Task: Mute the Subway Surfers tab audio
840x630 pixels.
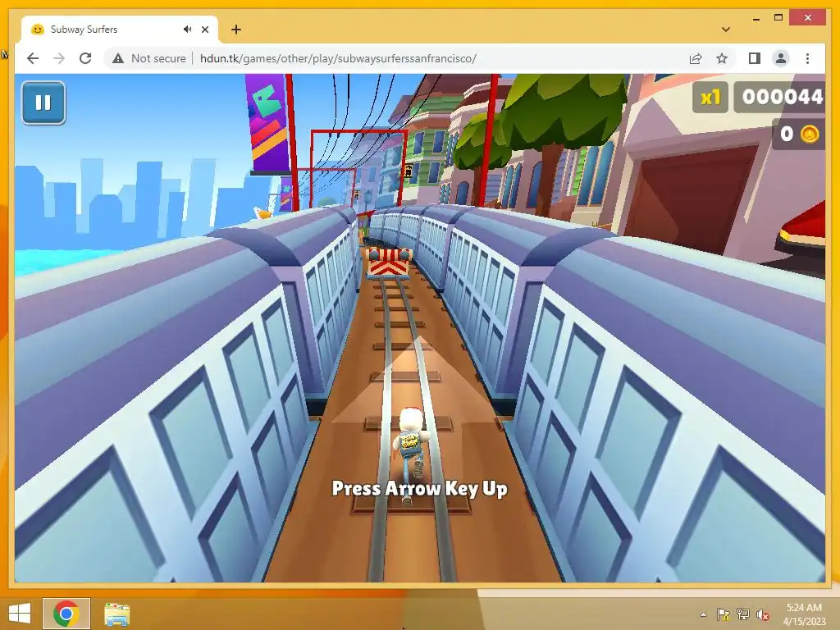Action: coord(187,30)
